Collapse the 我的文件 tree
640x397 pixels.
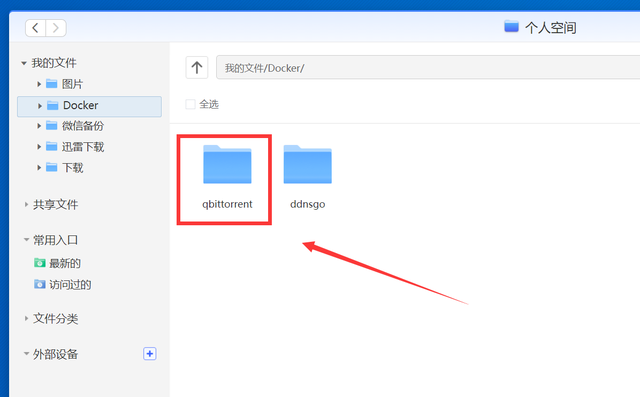click(x=24, y=63)
